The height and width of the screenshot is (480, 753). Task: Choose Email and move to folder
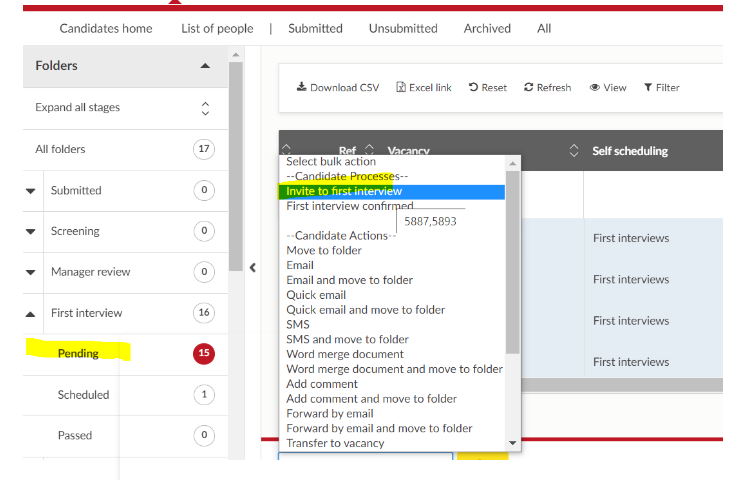(349, 280)
